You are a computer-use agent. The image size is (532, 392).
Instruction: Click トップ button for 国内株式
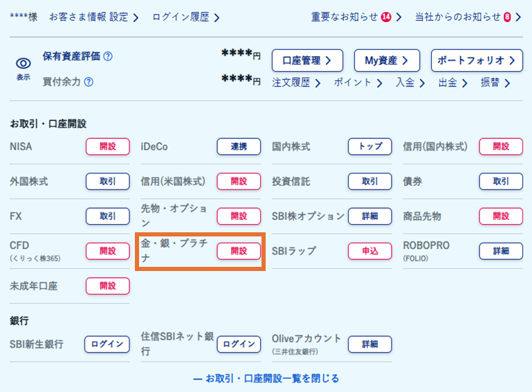click(370, 147)
